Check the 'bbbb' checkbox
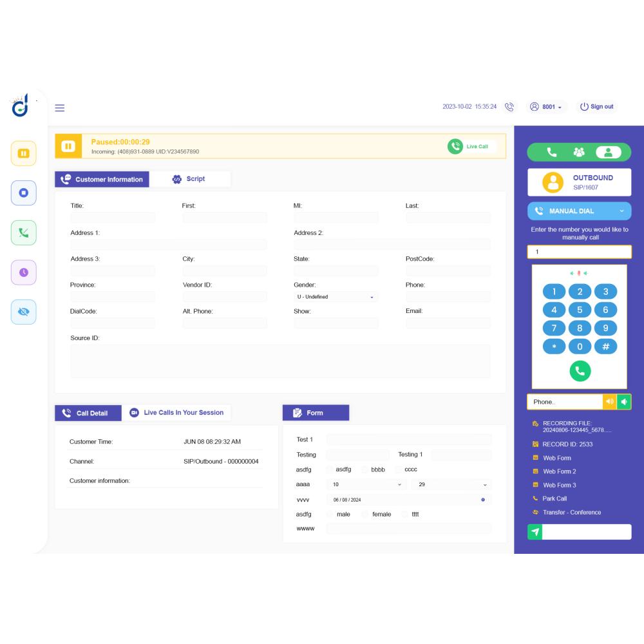 (366, 469)
